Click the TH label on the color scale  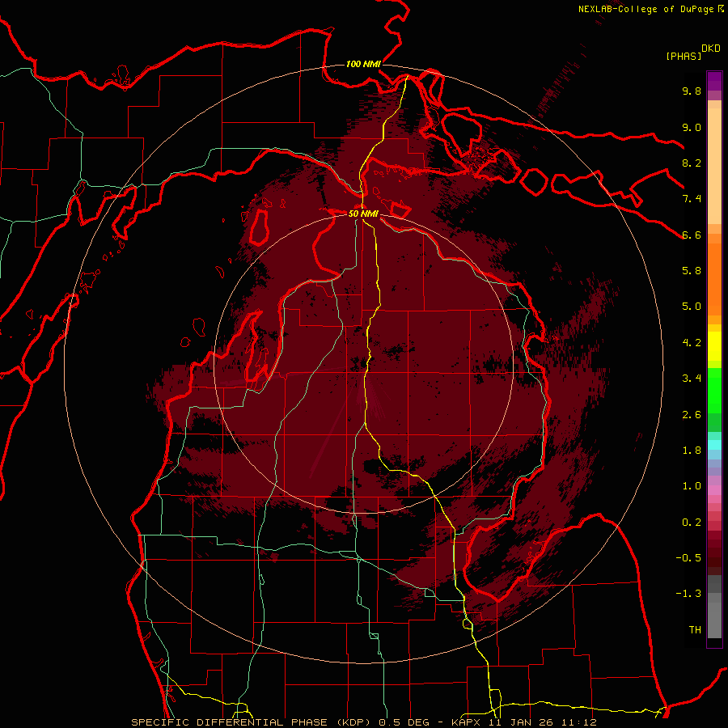point(695,630)
